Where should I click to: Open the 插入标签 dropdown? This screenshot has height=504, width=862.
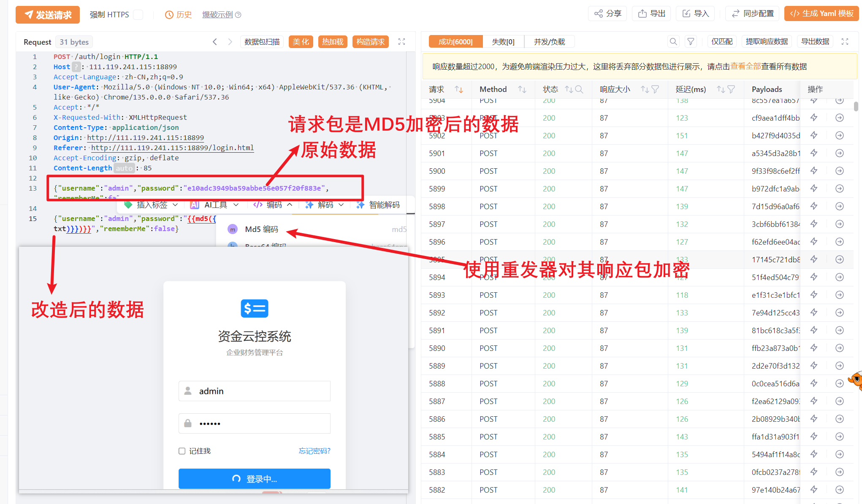coord(152,205)
